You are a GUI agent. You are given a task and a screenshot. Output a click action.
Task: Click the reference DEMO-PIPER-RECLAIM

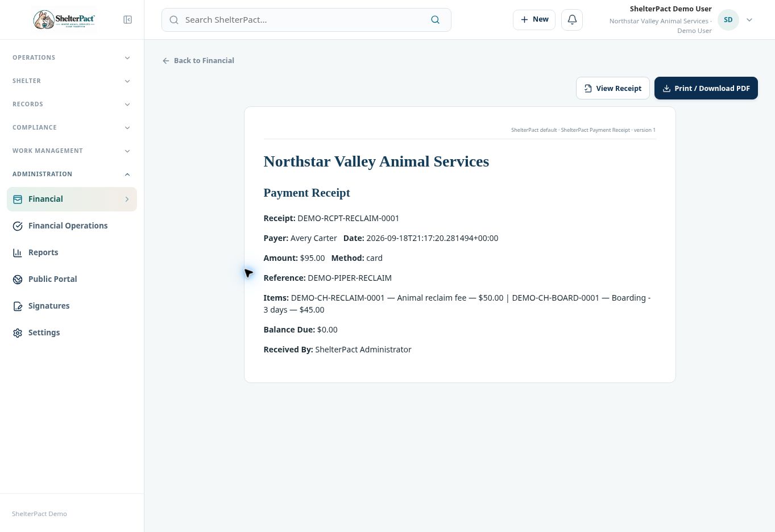[x=350, y=278]
